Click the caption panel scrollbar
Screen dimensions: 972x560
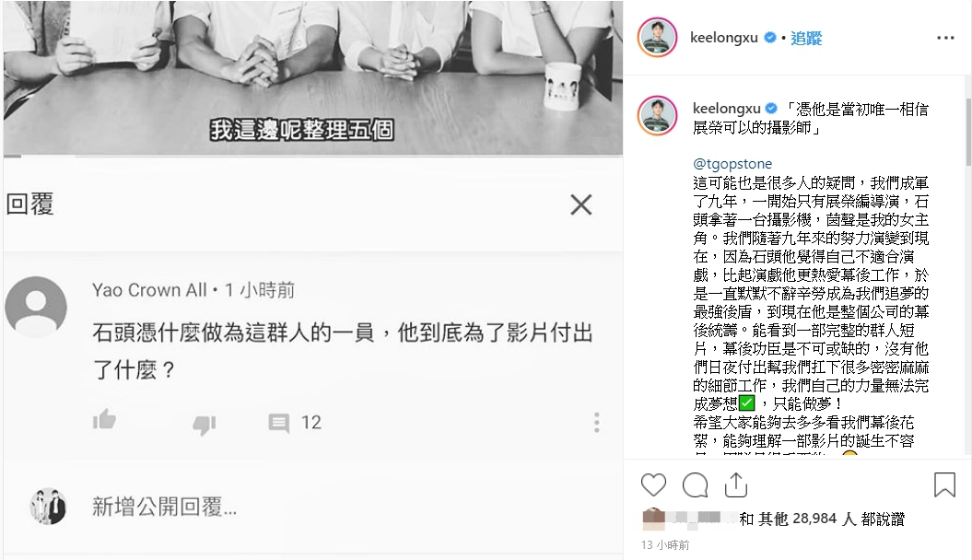point(968,132)
